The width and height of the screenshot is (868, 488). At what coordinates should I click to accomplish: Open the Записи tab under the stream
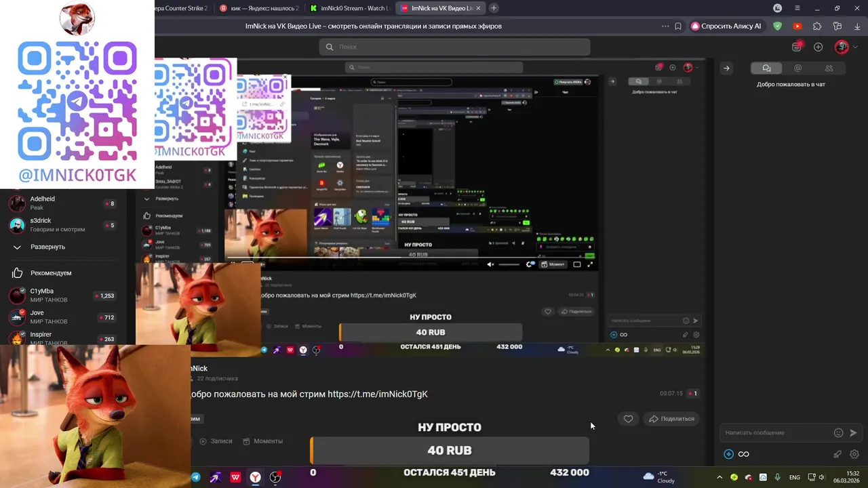point(216,441)
